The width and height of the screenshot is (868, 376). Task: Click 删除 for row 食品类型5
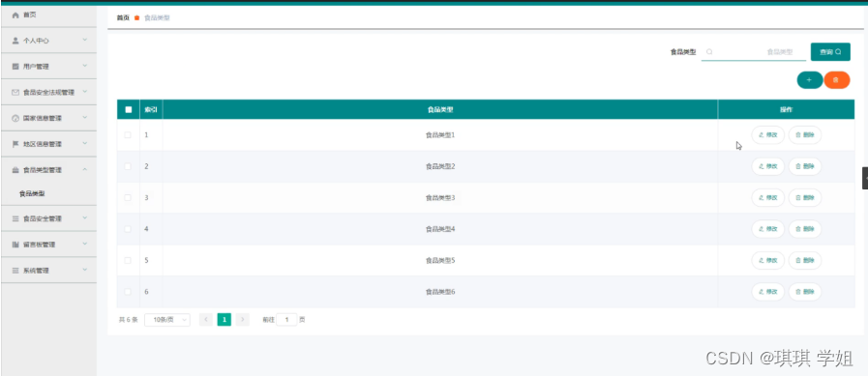pos(805,260)
